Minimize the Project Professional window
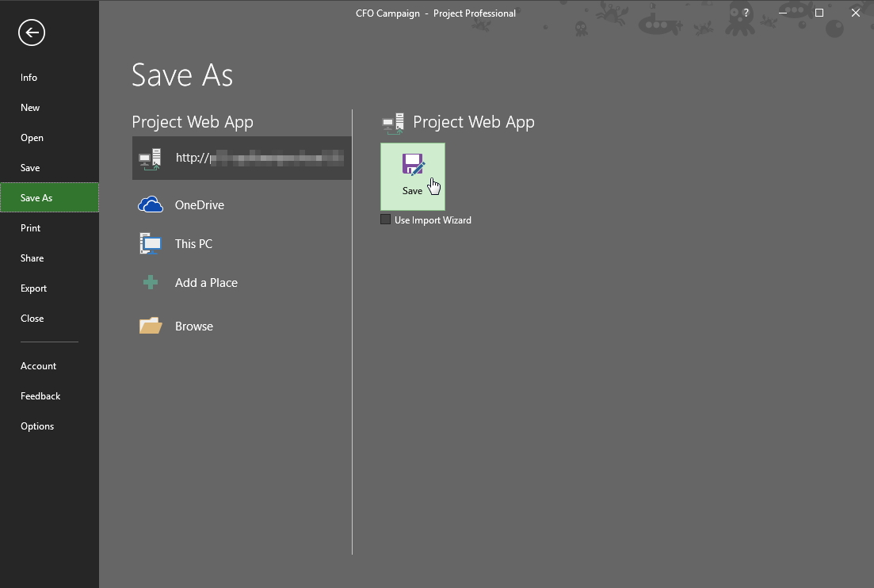This screenshot has height=588, width=874. pos(783,13)
